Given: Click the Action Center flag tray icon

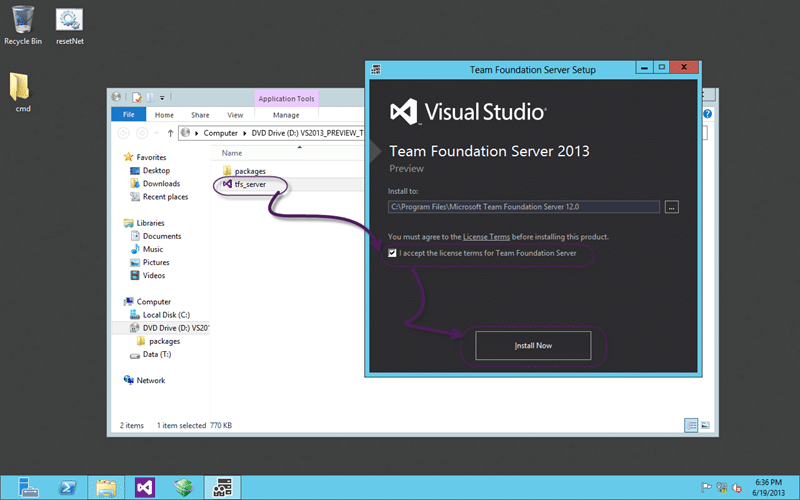Looking at the screenshot, I should (706, 488).
